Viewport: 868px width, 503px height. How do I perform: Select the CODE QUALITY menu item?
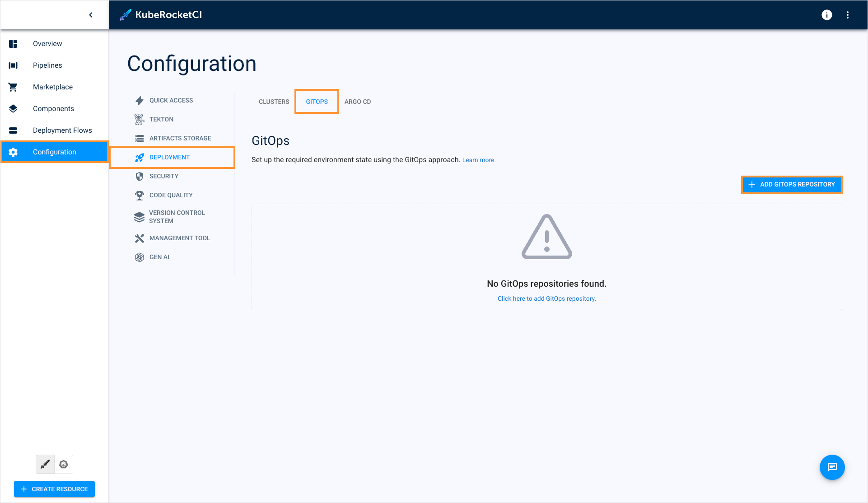171,195
